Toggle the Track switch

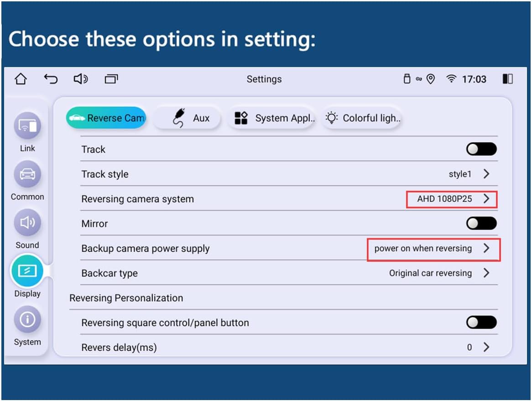[481, 149]
